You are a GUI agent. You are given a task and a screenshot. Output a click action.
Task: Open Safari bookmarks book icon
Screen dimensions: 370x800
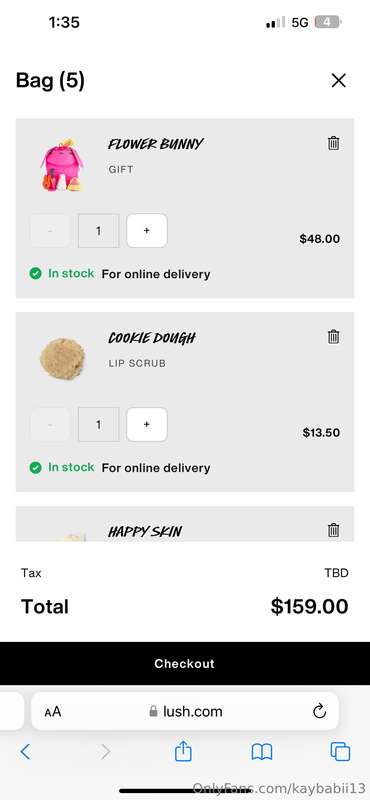[x=262, y=752]
